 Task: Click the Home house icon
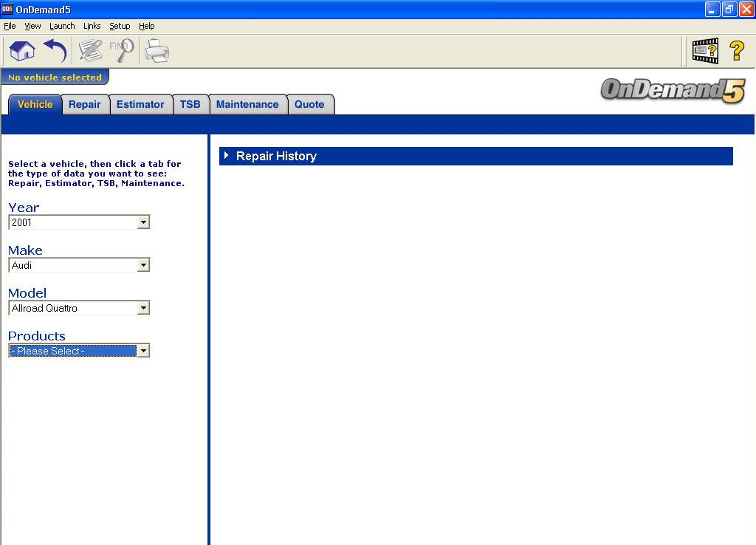22,51
